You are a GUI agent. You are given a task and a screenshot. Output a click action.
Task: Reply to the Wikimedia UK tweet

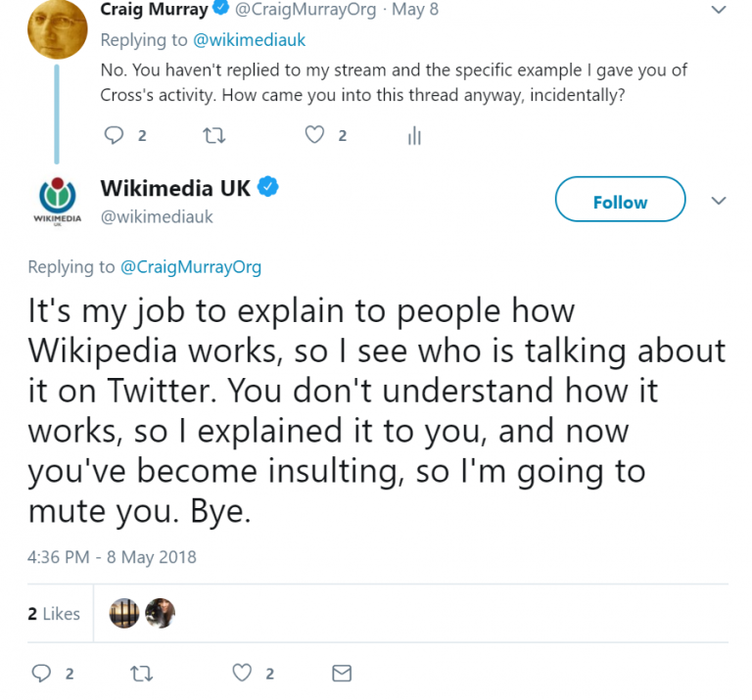tap(41, 673)
